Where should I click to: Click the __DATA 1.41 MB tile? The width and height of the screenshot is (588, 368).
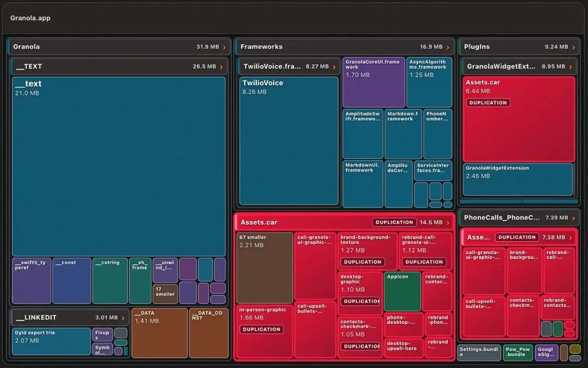coord(160,333)
